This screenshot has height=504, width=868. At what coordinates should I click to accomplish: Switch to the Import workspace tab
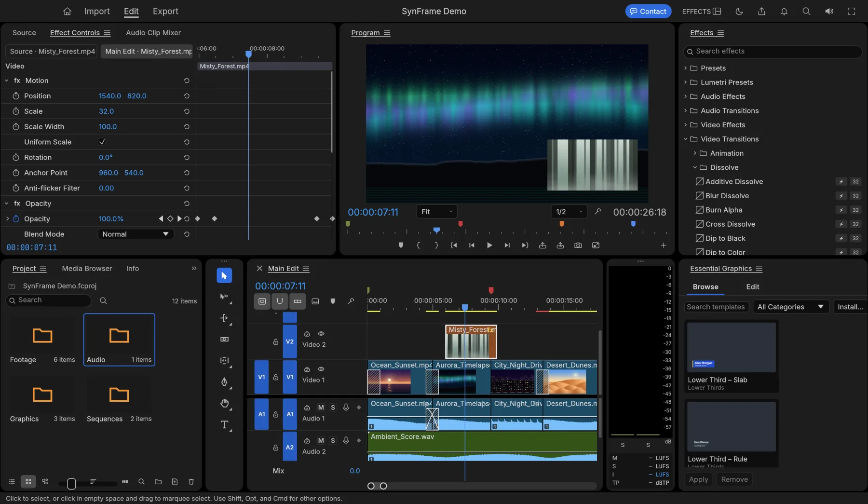pyautogui.click(x=97, y=11)
